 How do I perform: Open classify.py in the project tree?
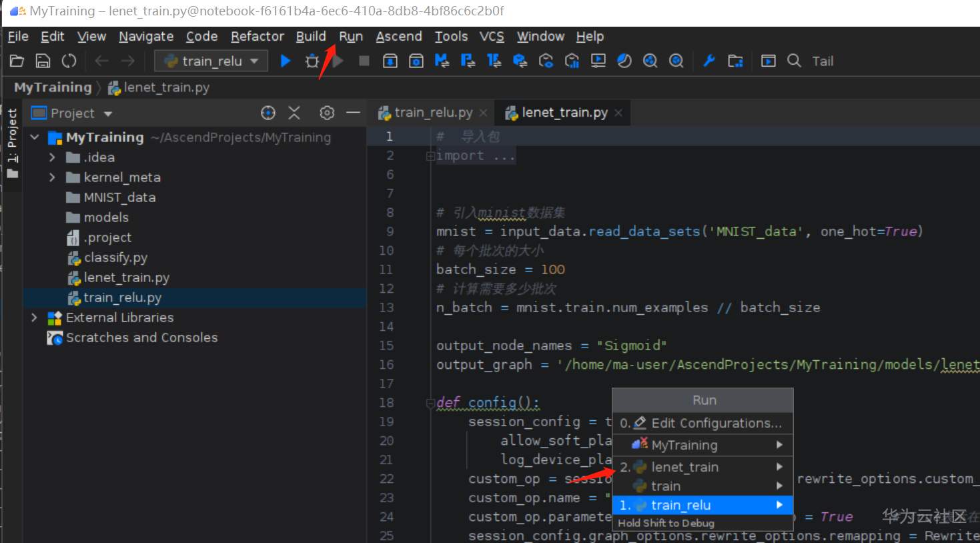[x=115, y=257]
